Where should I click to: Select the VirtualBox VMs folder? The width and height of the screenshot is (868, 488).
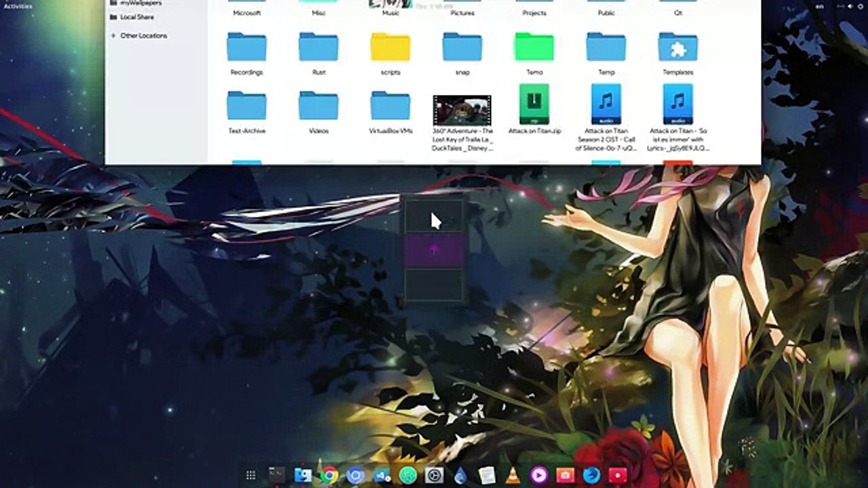pos(391,112)
